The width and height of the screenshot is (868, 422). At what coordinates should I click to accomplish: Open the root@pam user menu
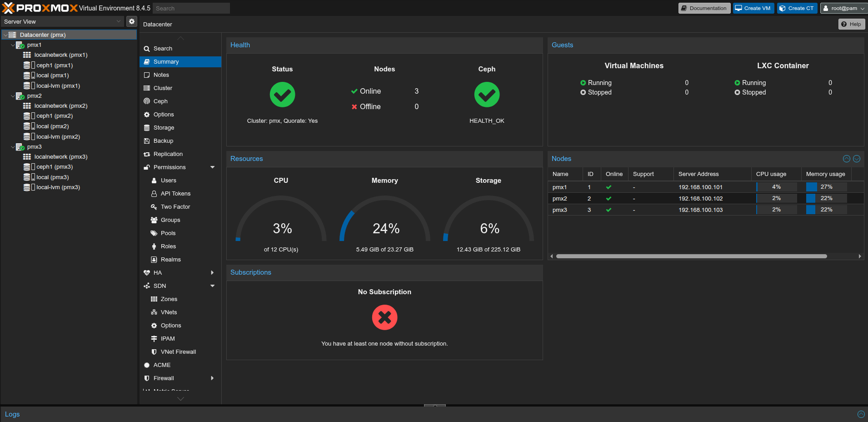[843, 8]
